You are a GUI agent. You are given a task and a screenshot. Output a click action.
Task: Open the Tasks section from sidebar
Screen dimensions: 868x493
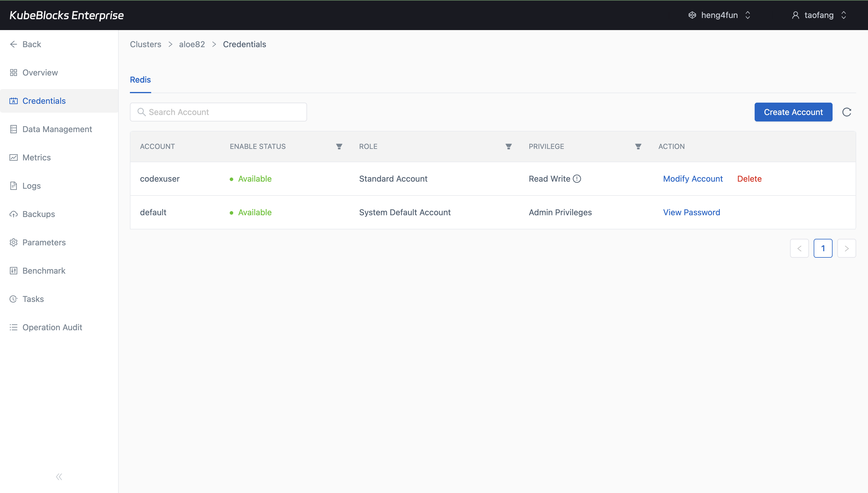pos(33,299)
